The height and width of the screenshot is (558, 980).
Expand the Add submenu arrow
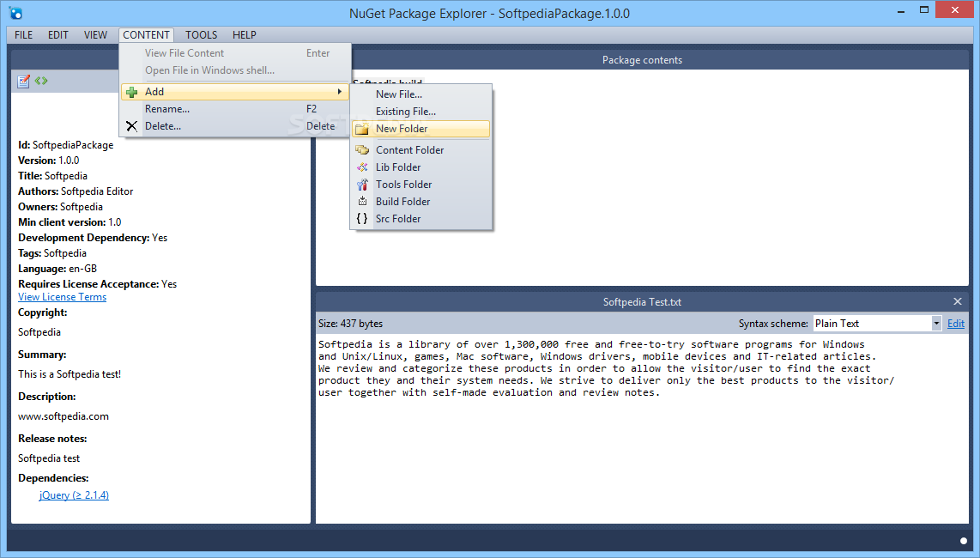339,92
